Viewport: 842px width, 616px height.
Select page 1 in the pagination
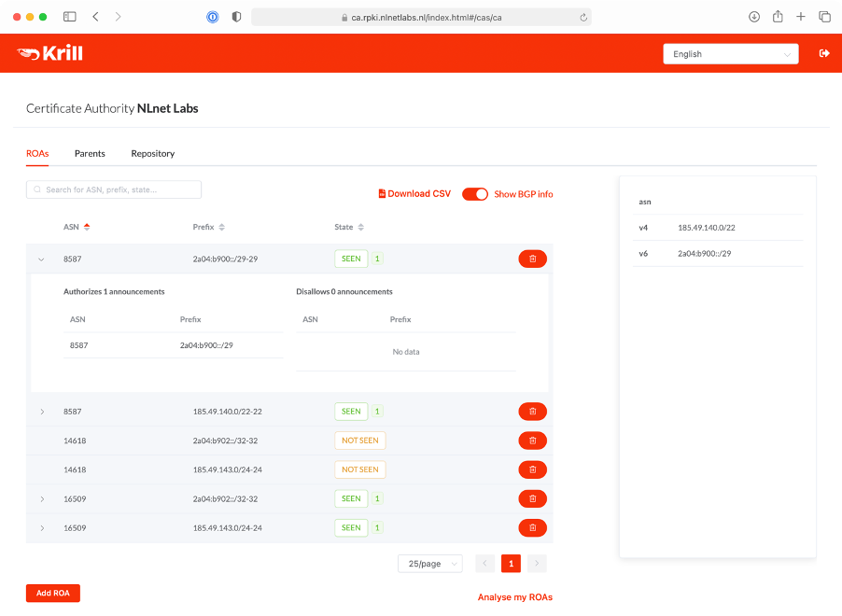pyautogui.click(x=511, y=564)
